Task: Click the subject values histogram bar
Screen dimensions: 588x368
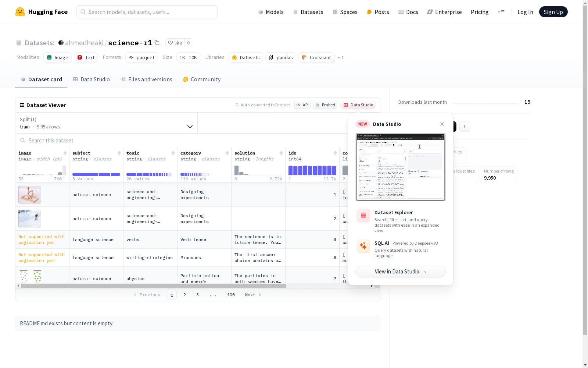Action: (x=96, y=174)
